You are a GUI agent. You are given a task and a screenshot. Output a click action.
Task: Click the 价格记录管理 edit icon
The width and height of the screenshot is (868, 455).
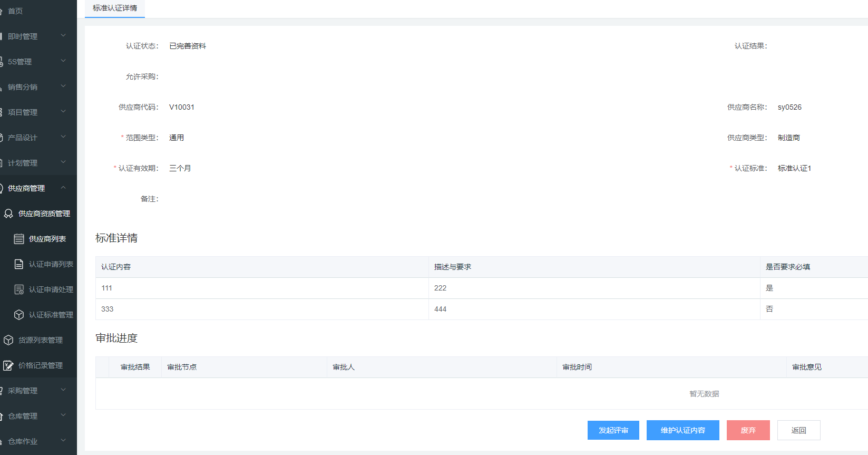click(x=8, y=365)
